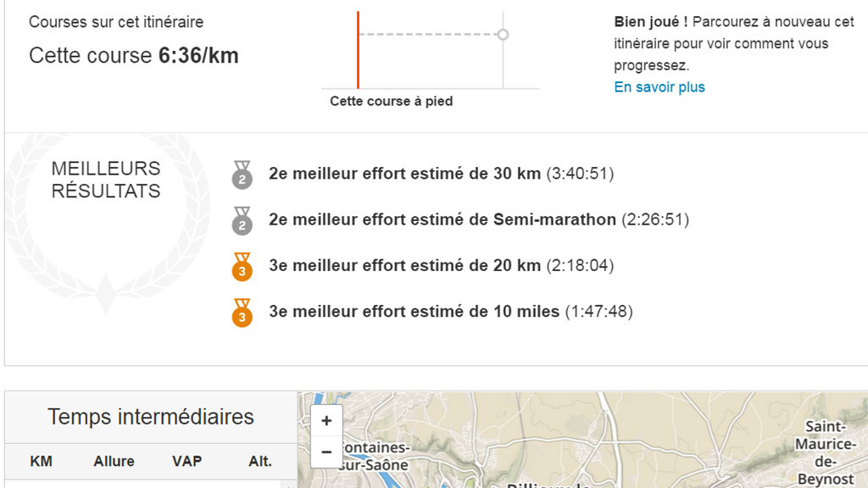Screen dimensions: 868x488
Task: Open the 3e meilleur effort 20 km result
Action: pyautogui.click(x=404, y=265)
